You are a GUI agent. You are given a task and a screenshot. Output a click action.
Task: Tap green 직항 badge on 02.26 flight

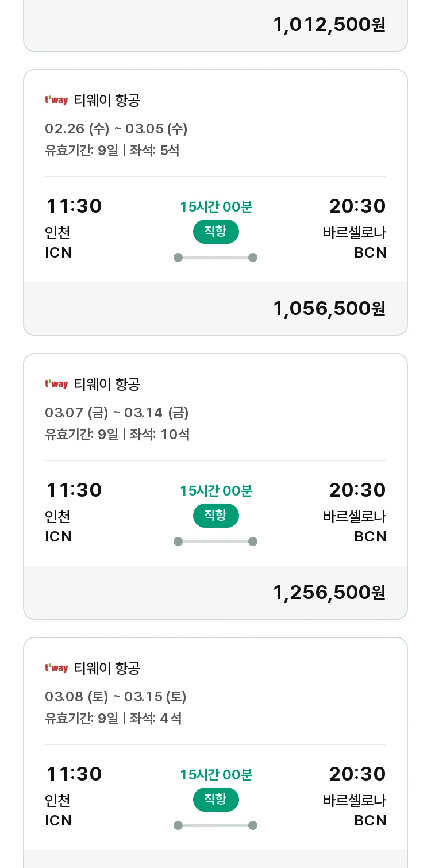pos(215,232)
